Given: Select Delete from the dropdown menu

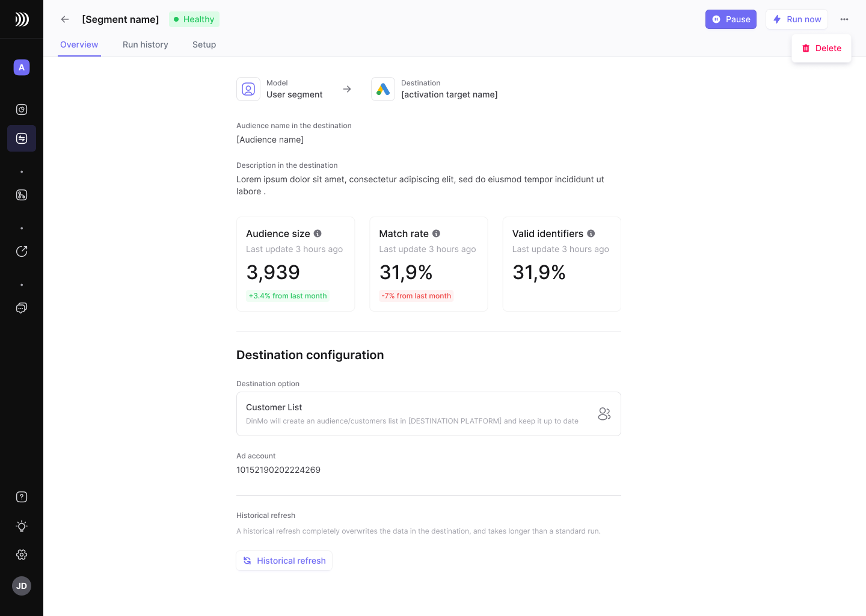Looking at the screenshot, I should coord(821,48).
